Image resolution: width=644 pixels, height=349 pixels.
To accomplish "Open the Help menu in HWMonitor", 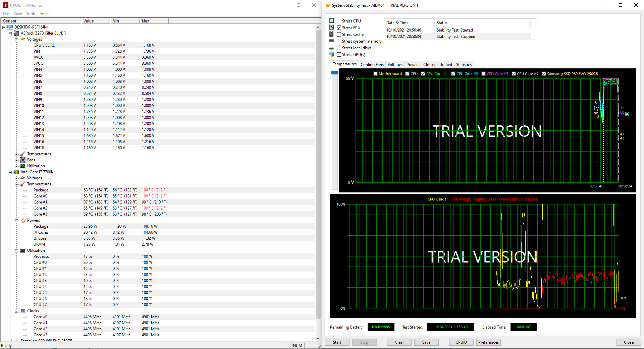I will [x=44, y=14].
